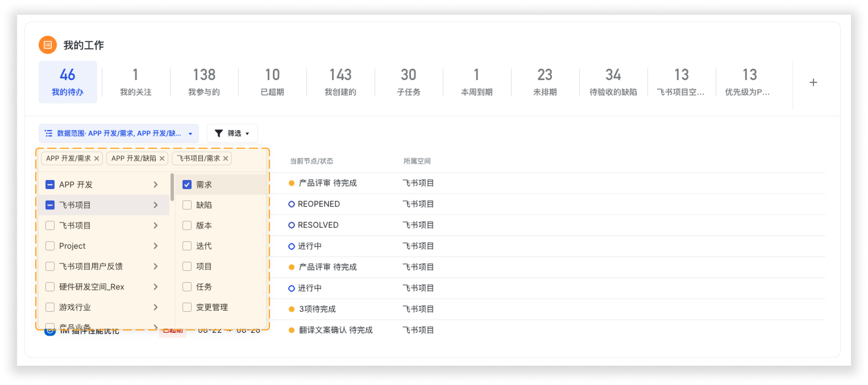Expand the 硬件研发空间_Rex chevron
This screenshot has width=868, height=385.
[156, 287]
